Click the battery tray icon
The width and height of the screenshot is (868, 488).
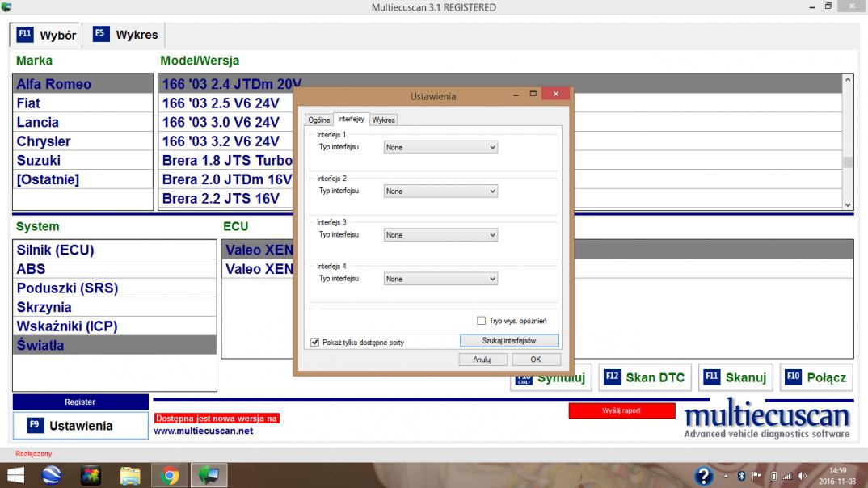(x=773, y=476)
